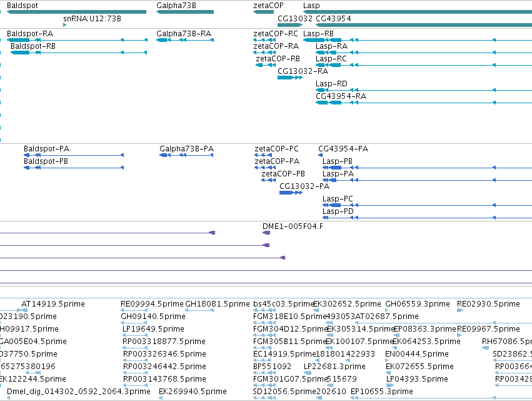This screenshot has width=532, height=401.
Task: Click the EP10655.3prime EST label
Action: coord(382,392)
